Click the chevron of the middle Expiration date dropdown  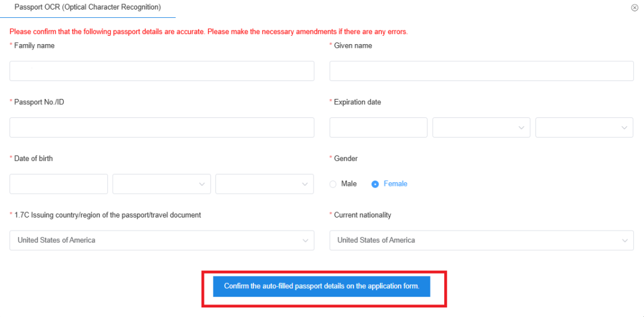coord(522,128)
